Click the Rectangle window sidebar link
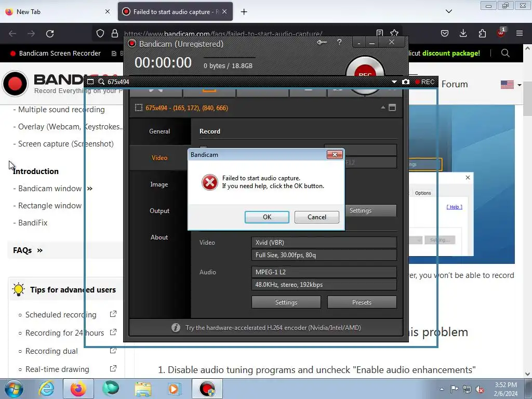The height and width of the screenshot is (399, 532). (x=50, y=206)
